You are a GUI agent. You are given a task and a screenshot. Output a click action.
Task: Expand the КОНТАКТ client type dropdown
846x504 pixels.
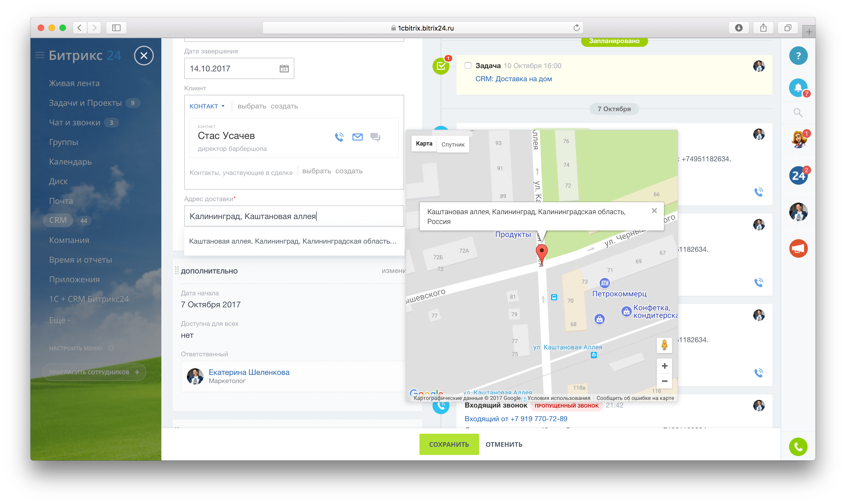click(207, 106)
